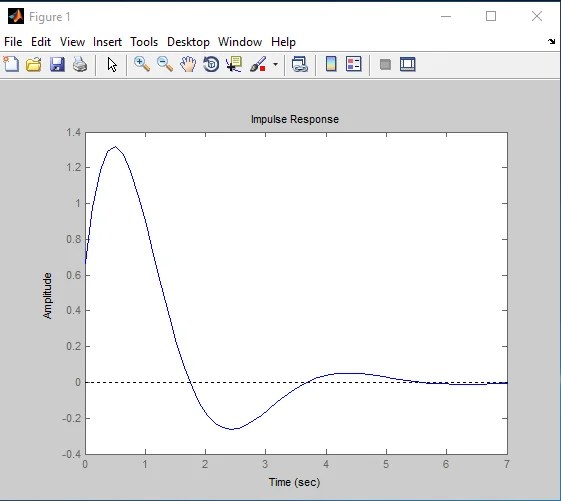This screenshot has width=561, height=501.
Task: Close the Figure 1 window
Action: [x=537, y=16]
